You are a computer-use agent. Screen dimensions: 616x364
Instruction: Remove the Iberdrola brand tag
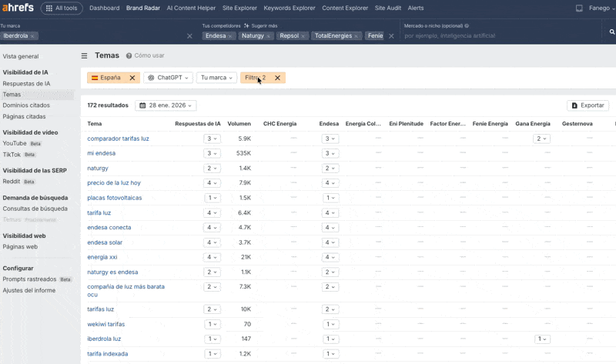(34, 36)
